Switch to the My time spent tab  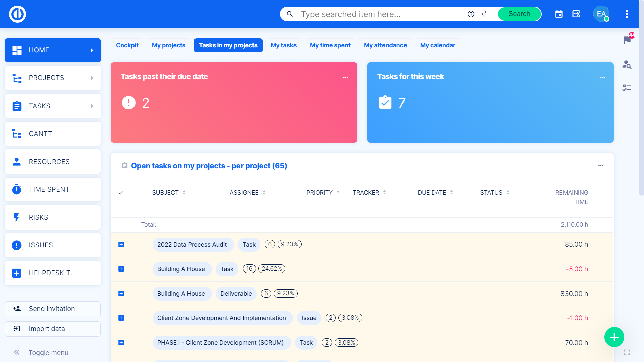[x=330, y=45]
